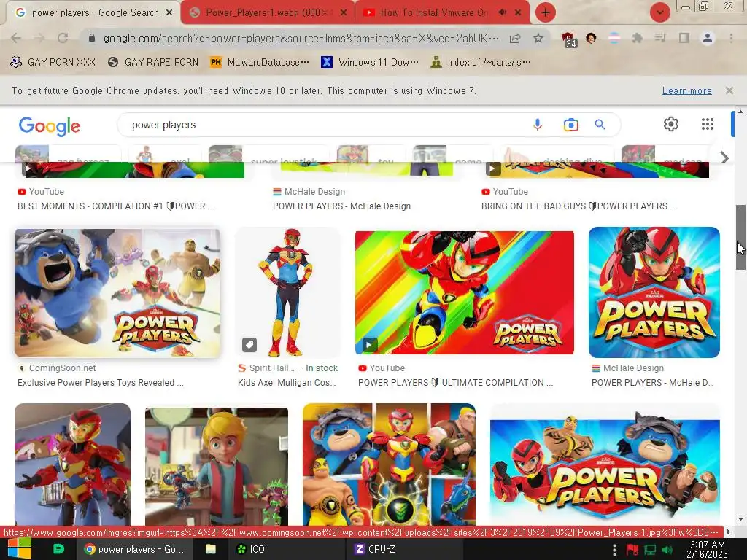747x560 pixels.
Task: Click BRING ON THE BAD GUYS title
Action: tap(578, 206)
